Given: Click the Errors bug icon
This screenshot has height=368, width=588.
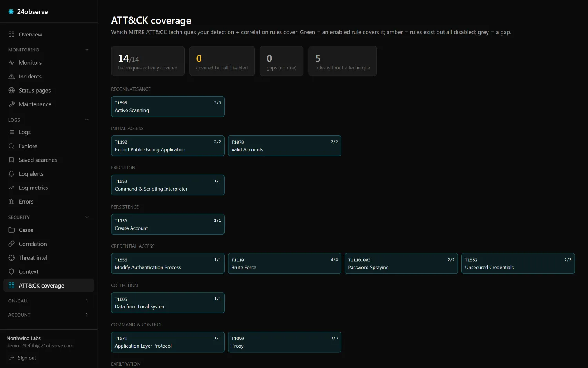Looking at the screenshot, I should 11,202.
